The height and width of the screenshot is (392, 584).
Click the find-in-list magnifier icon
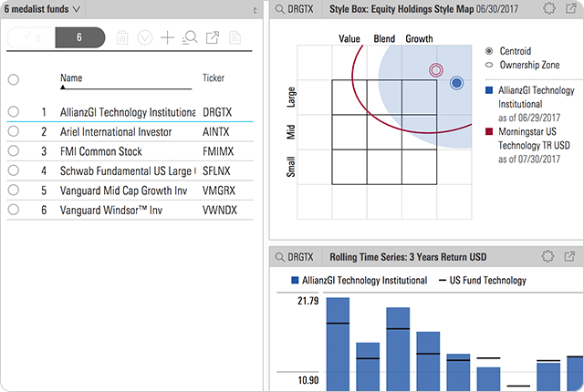coord(189,38)
